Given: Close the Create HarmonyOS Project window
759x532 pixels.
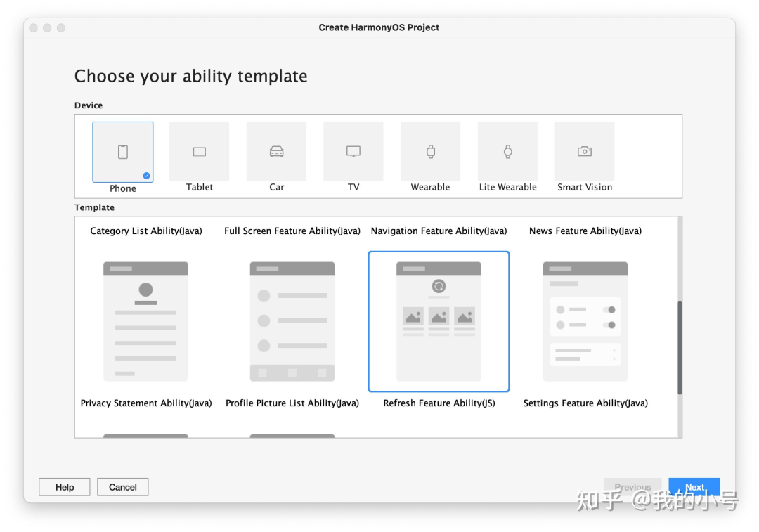Looking at the screenshot, I should tap(34, 27).
